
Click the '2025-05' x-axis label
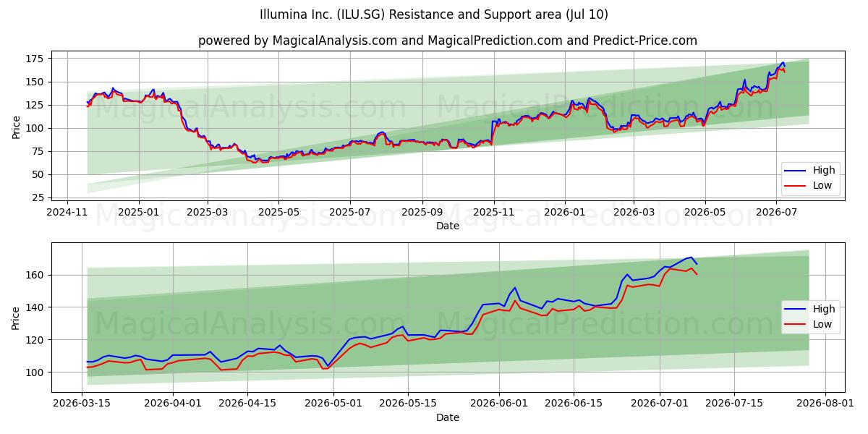point(278,213)
